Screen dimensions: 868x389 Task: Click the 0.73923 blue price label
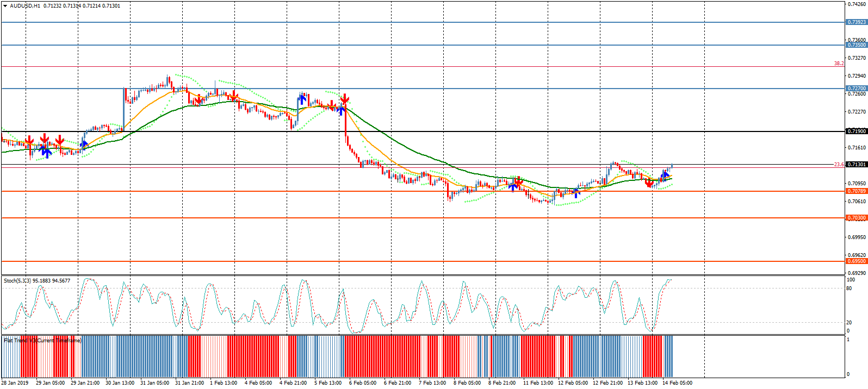coord(857,22)
